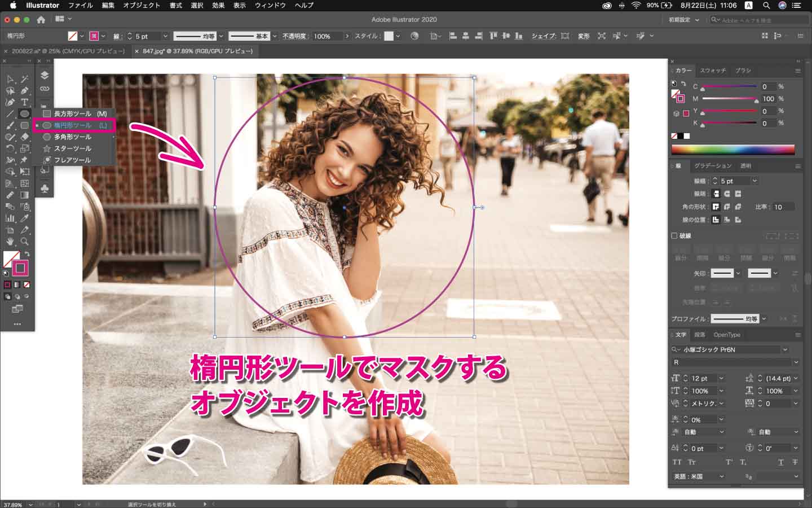Choose 長方形ツール from flyout

point(75,113)
